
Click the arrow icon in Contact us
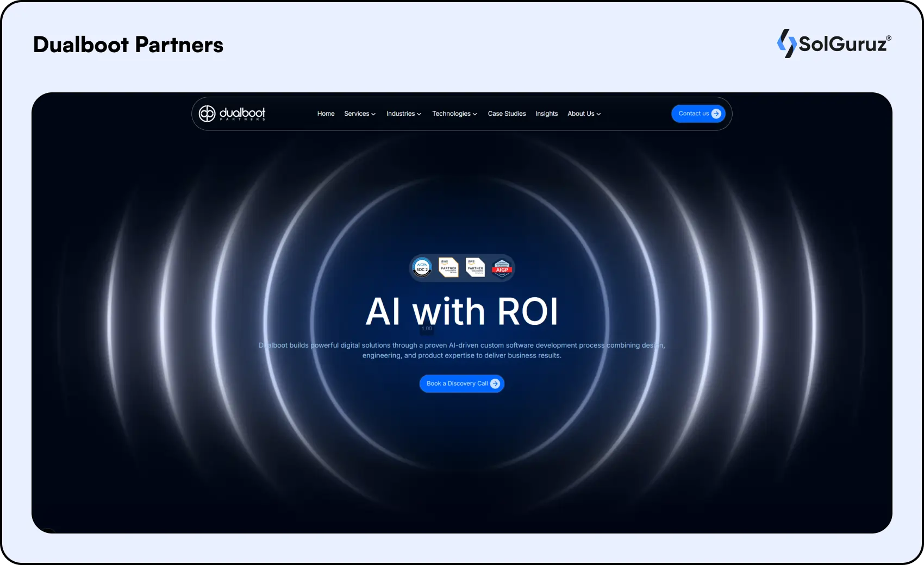pos(716,114)
